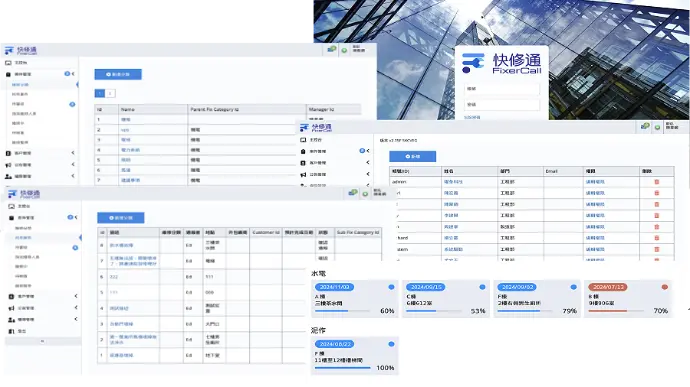Click trash icon in the 'hard' account row
690x387 pixels.
pos(657,238)
